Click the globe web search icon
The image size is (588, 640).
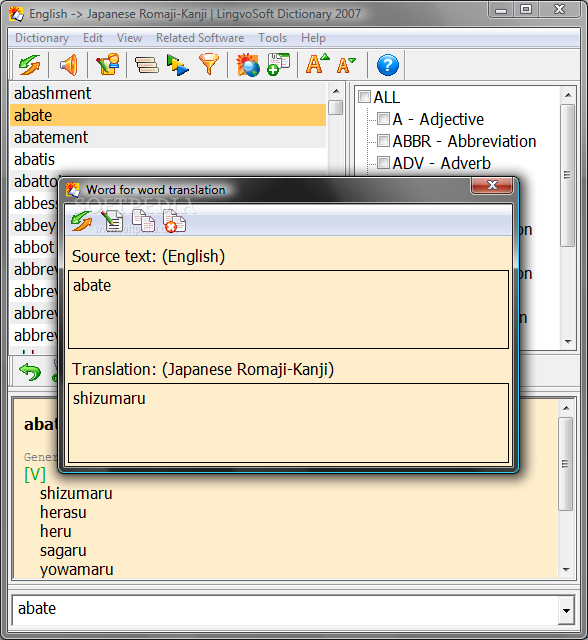click(248, 65)
